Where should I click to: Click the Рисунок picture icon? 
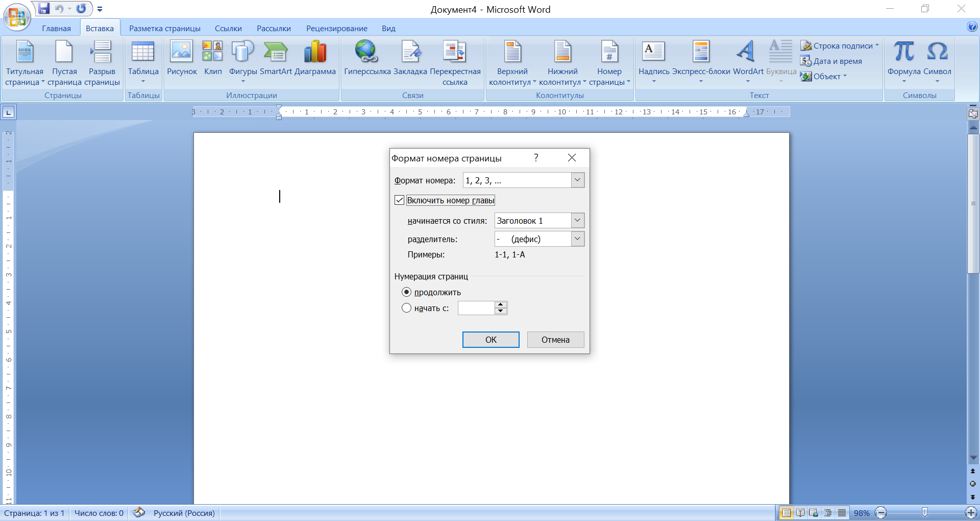tap(182, 53)
